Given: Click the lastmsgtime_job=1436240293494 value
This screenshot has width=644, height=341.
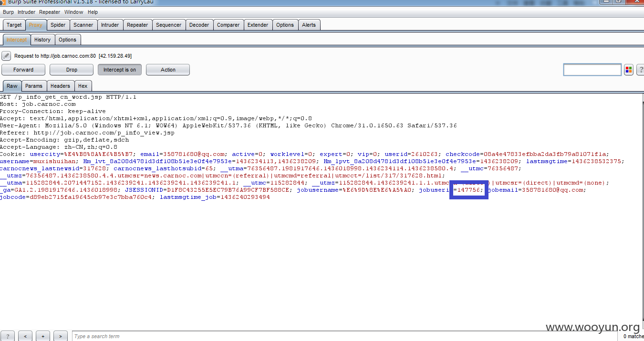Looking at the screenshot, I should pyautogui.click(x=215, y=197).
